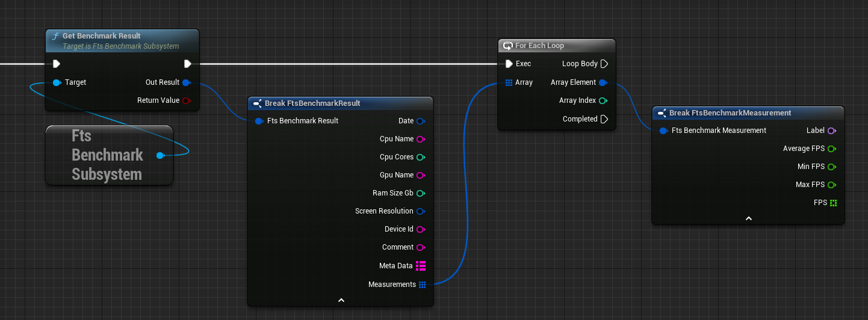
Task: Click the FPS array output pin
Action: click(833, 203)
